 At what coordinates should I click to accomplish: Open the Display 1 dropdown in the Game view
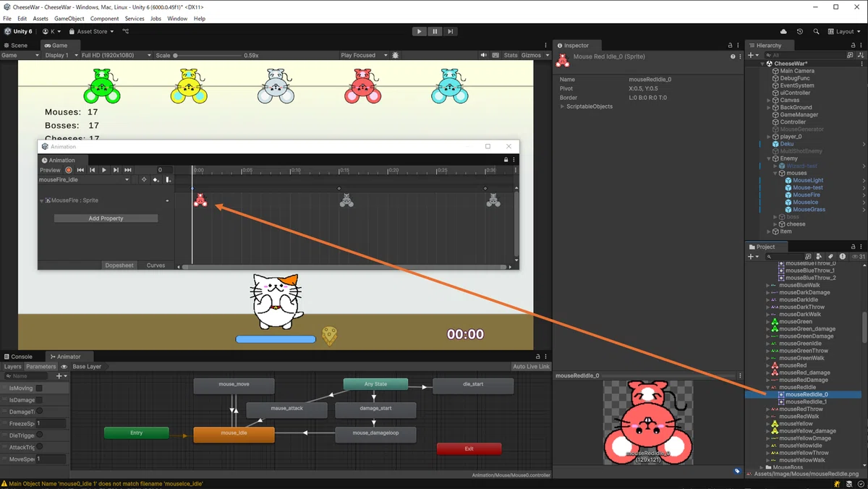[x=61, y=55]
